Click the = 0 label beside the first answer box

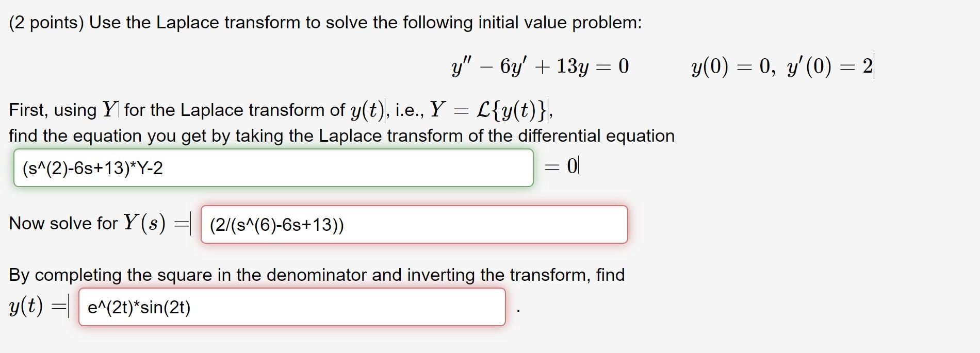[562, 165]
